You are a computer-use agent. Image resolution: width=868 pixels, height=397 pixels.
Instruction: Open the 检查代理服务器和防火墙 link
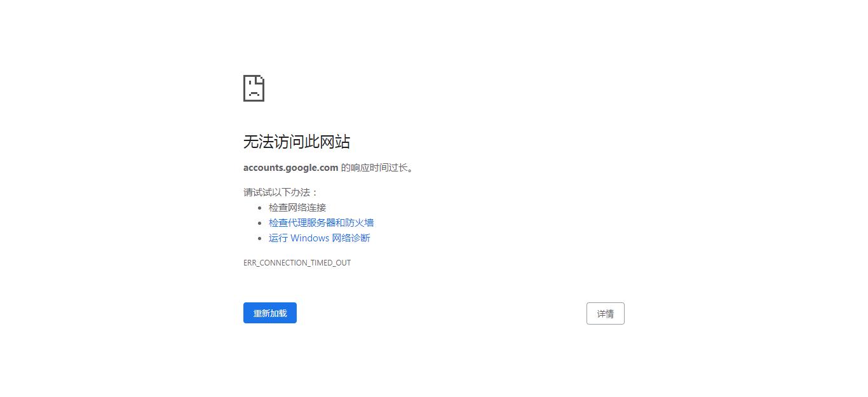pyautogui.click(x=321, y=223)
